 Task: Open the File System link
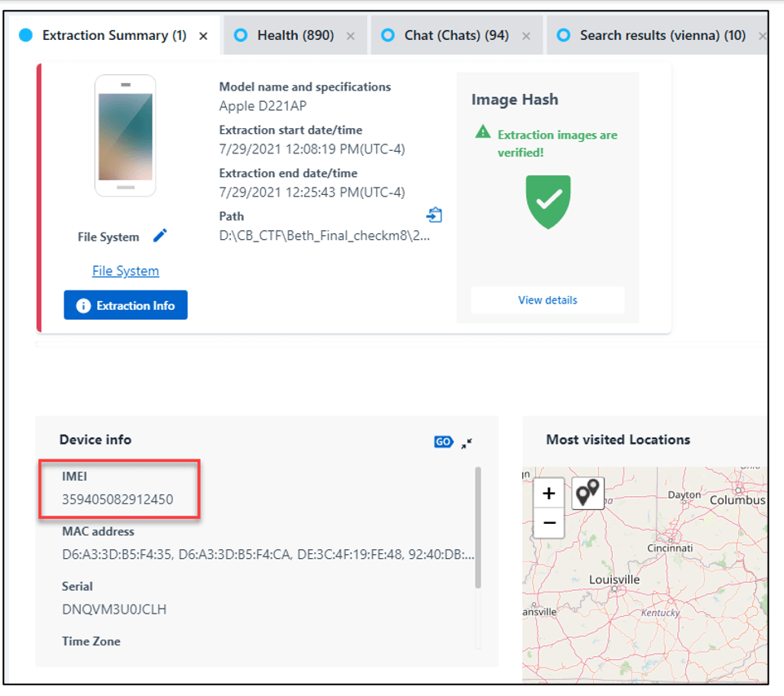point(126,271)
